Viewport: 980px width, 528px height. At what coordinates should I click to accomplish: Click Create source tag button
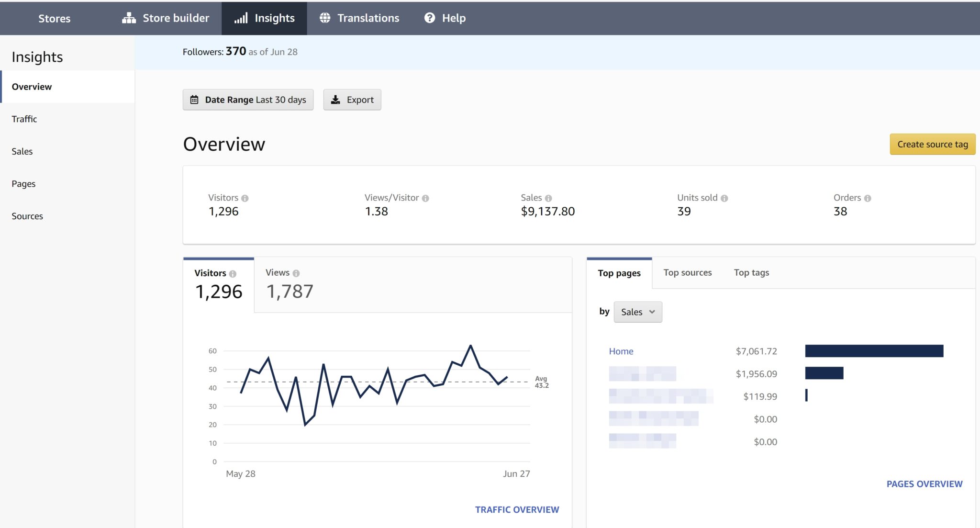pyautogui.click(x=932, y=145)
